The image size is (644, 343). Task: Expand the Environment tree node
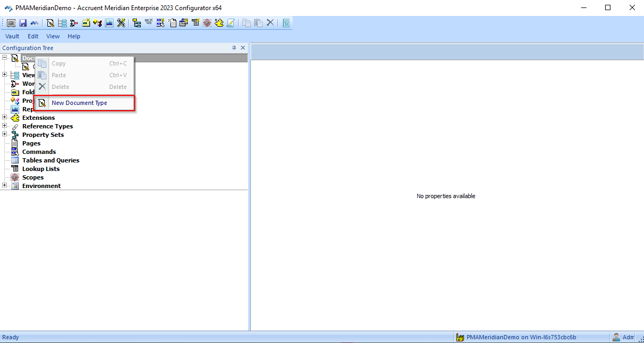5,185
